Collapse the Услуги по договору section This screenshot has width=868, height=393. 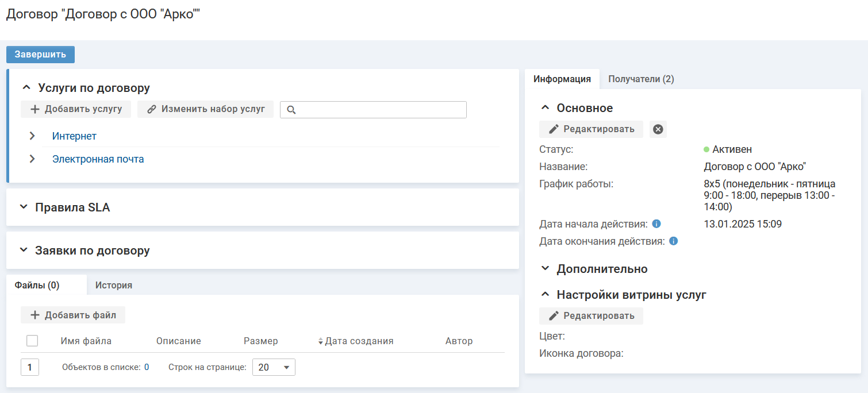pyautogui.click(x=26, y=88)
